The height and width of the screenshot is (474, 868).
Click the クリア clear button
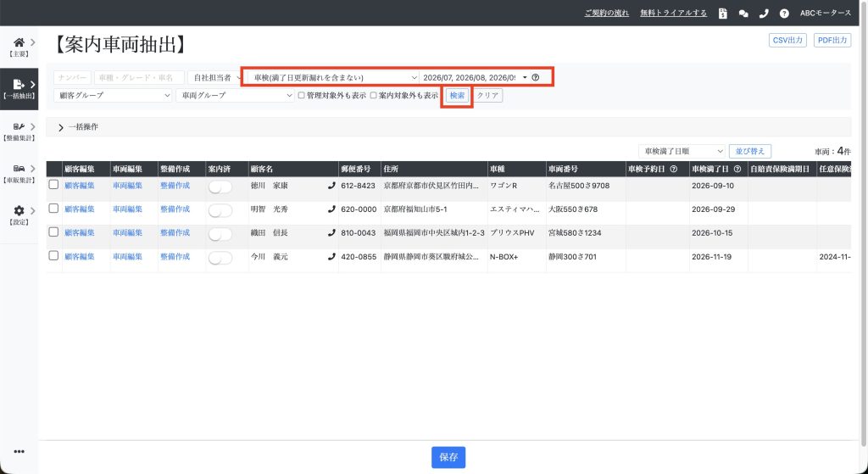(x=487, y=95)
